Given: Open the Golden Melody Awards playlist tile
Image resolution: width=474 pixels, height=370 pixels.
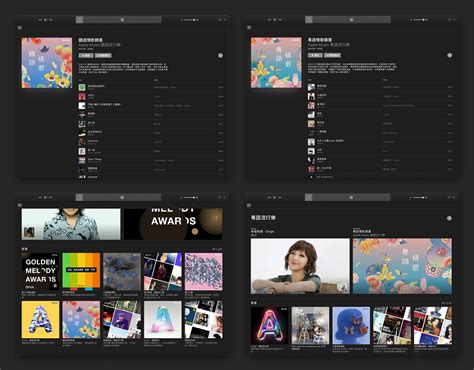Looking at the screenshot, I should click(x=40, y=271).
